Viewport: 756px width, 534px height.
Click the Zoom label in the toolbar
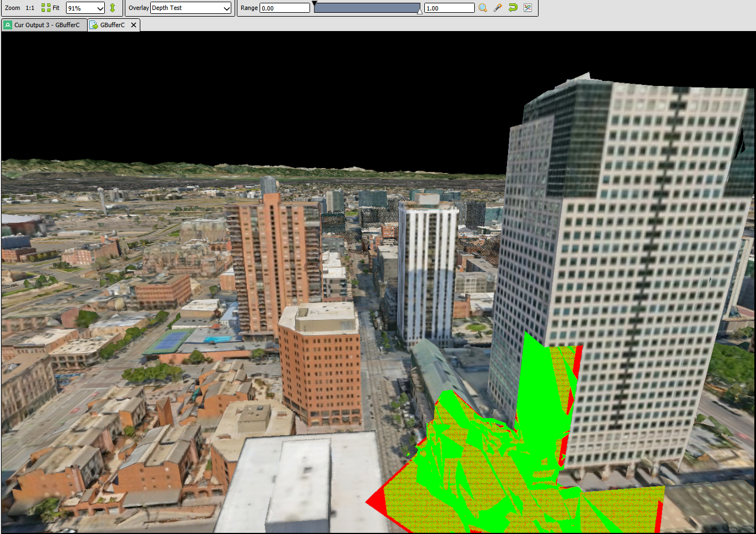[12, 8]
